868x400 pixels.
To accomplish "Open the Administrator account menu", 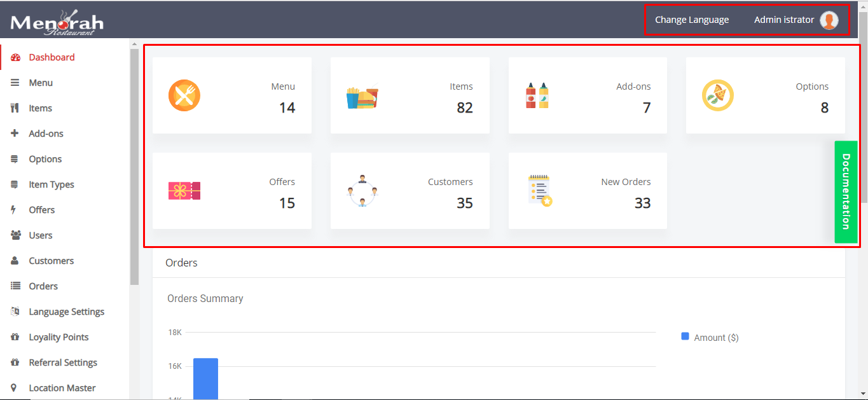I will pos(783,20).
